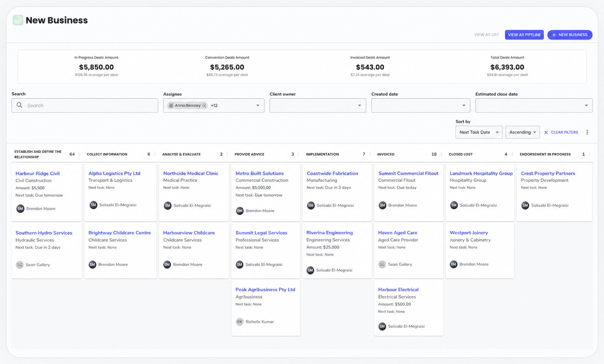Create a New Business deal
This screenshot has height=364, width=604.
tap(570, 35)
